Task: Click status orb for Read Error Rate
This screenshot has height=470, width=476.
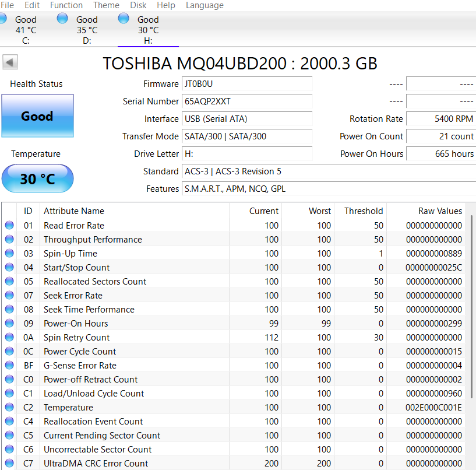Action: (x=9, y=225)
